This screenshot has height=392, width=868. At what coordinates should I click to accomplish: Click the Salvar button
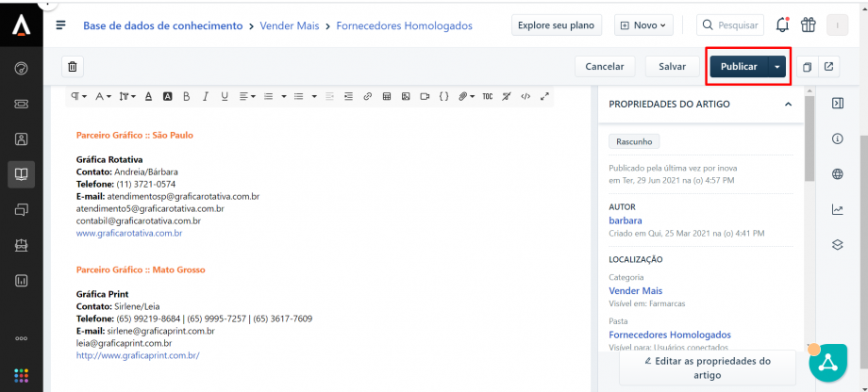click(672, 67)
